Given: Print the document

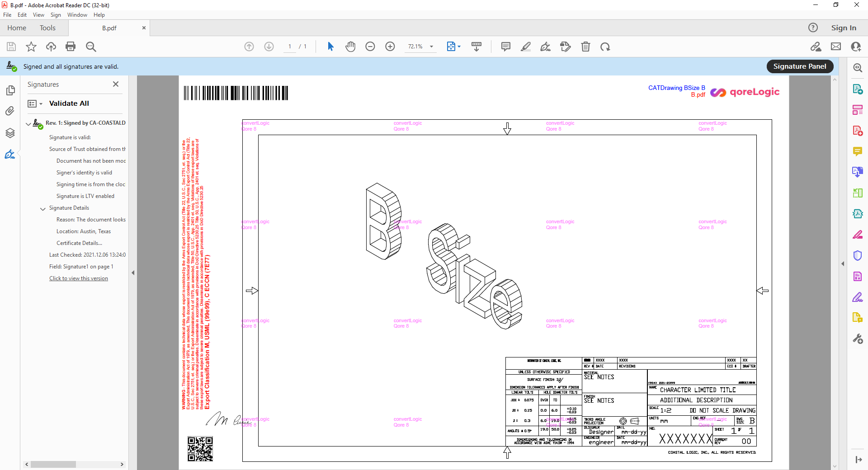Looking at the screenshot, I should pyautogui.click(x=71, y=47).
